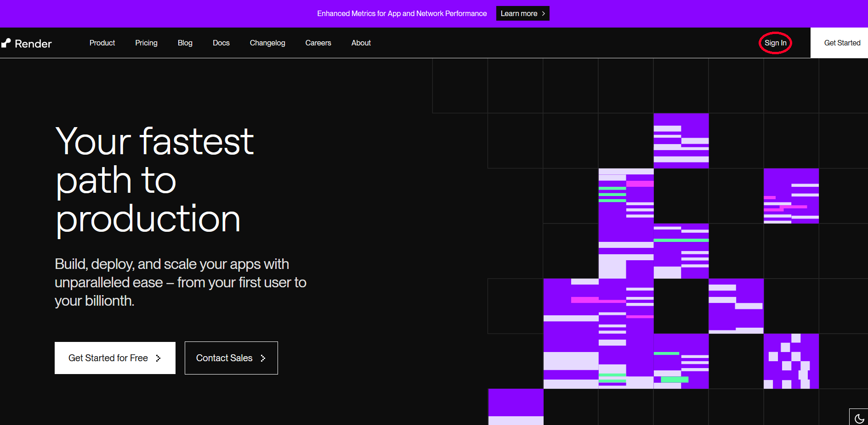
Task: Click arrow icon in Contact Sales button
Action: click(x=263, y=358)
